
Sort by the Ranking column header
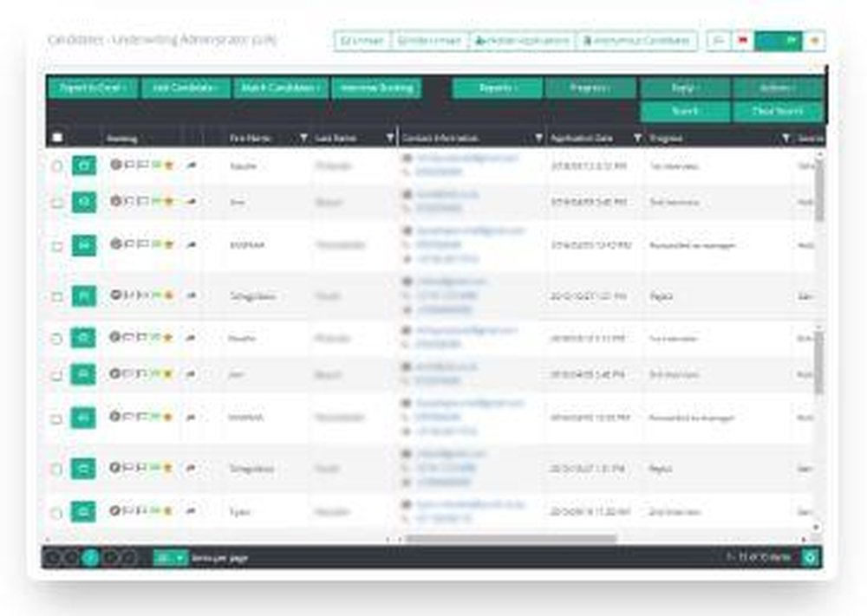click(122, 139)
